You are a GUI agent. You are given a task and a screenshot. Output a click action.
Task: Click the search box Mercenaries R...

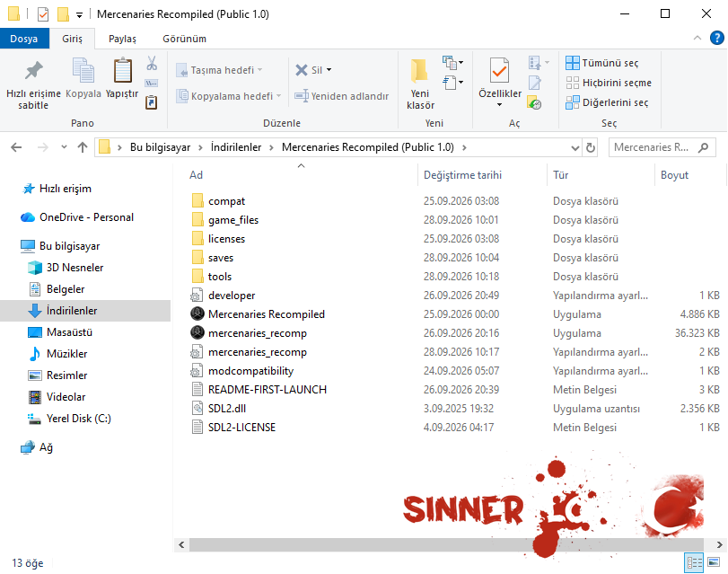click(x=662, y=148)
